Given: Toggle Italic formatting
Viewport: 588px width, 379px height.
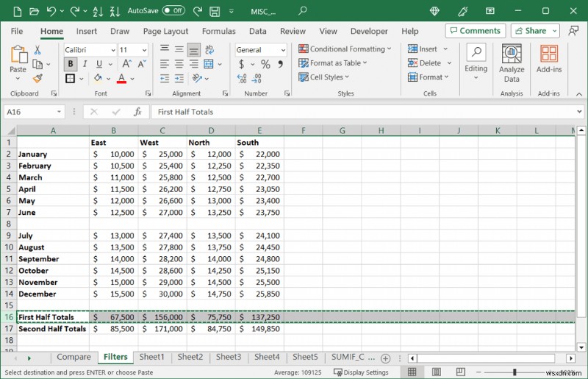Looking at the screenshot, I should point(85,64).
